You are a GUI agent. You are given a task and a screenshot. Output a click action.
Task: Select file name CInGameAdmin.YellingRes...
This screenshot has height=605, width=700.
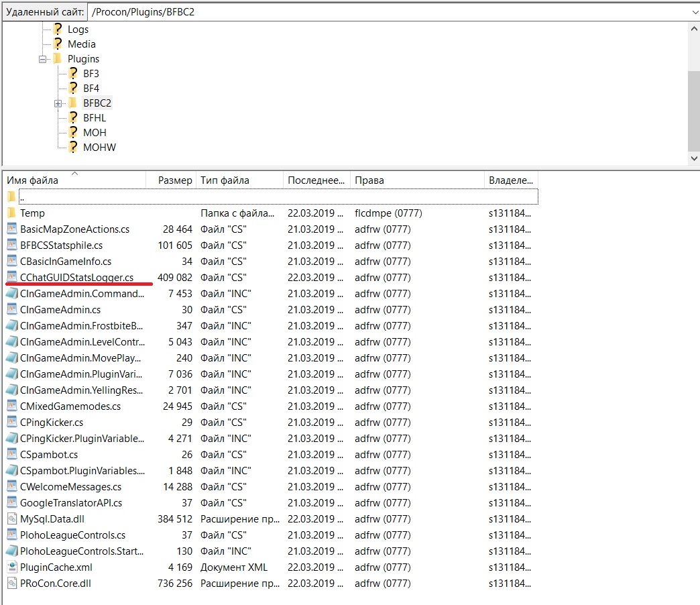(82, 390)
